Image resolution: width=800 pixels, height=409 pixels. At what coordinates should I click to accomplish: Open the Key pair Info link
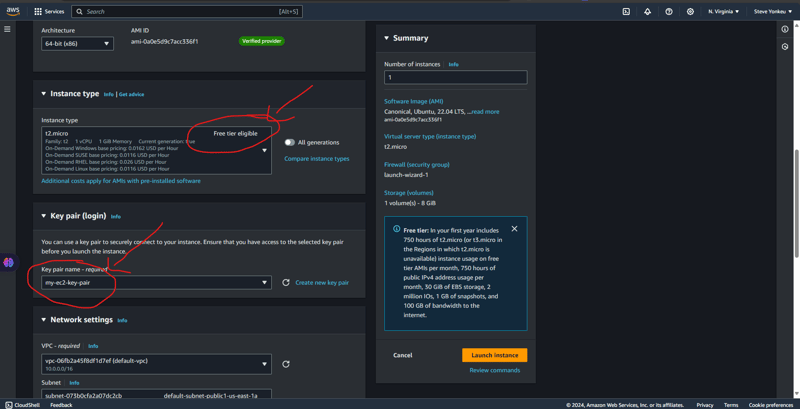116,217
